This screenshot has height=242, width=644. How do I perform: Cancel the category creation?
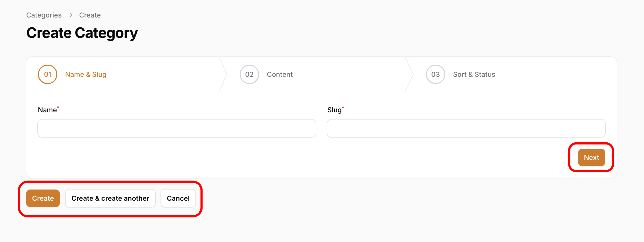tap(178, 198)
